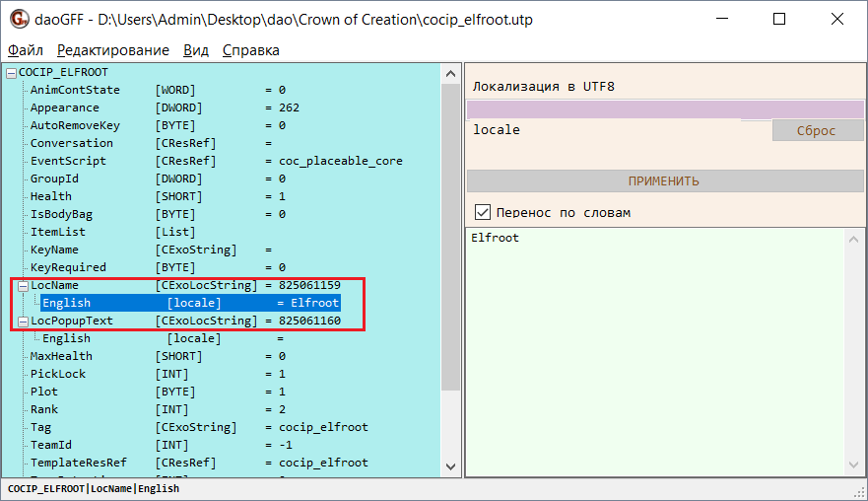The width and height of the screenshot is (868, 501).
Task: Click the tree scrollbar up arrow
Action: [450, 74]
